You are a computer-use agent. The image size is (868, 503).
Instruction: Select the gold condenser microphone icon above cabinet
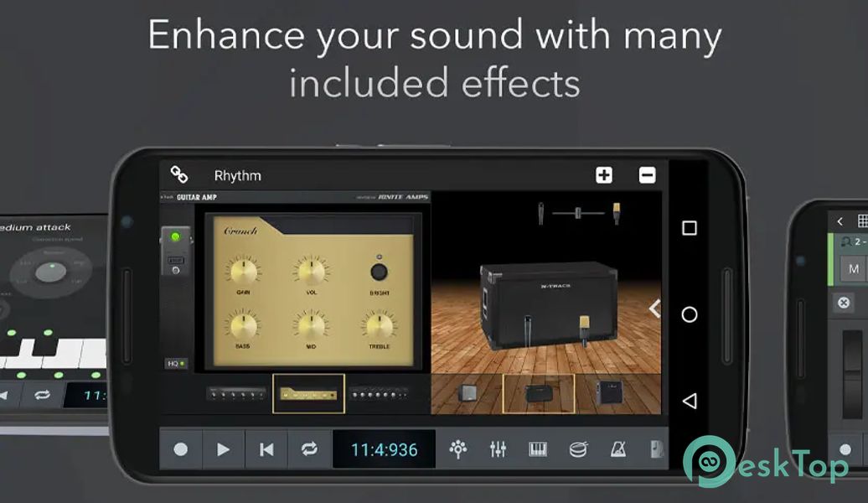click(x=616, y=213)
